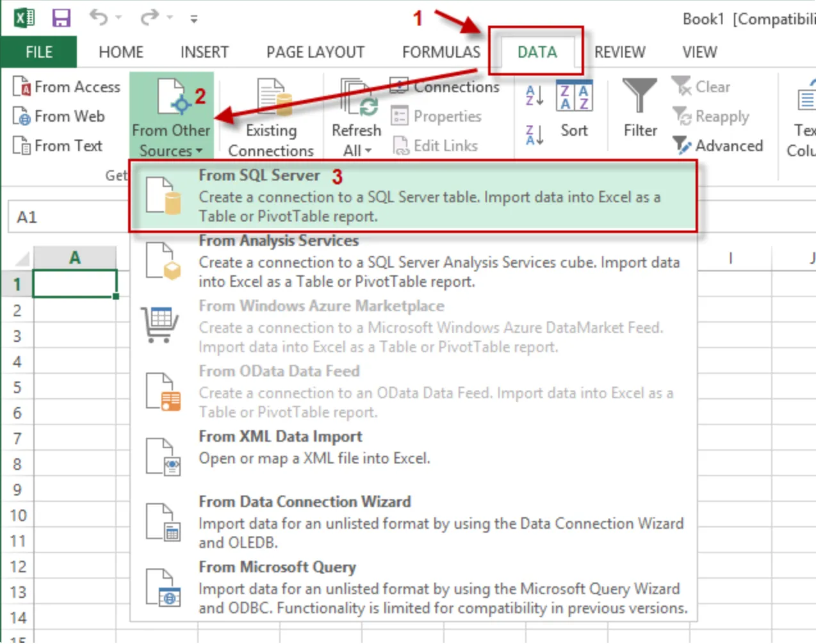This screenshot has height=644, width=816.
Task: Select row 1 header
Action: point(17,284)
